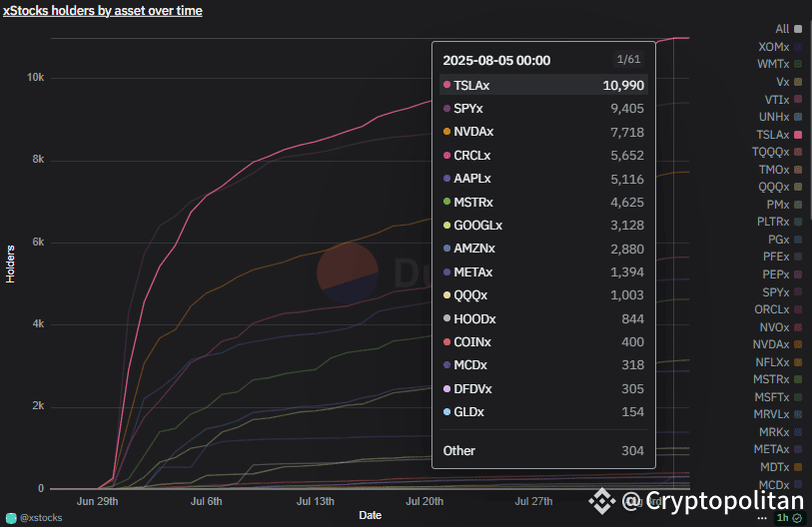Toggle NFLXx series in the legend
This screenshot has width=812, height=527.
tap(779, 362)
